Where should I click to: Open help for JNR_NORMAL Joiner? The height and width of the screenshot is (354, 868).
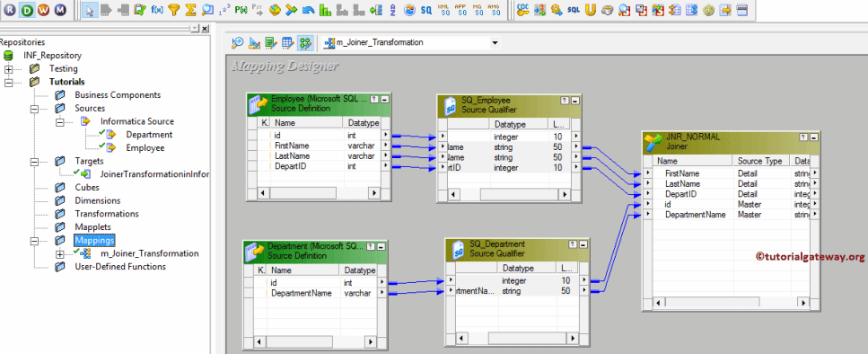[x=803, y=137]
